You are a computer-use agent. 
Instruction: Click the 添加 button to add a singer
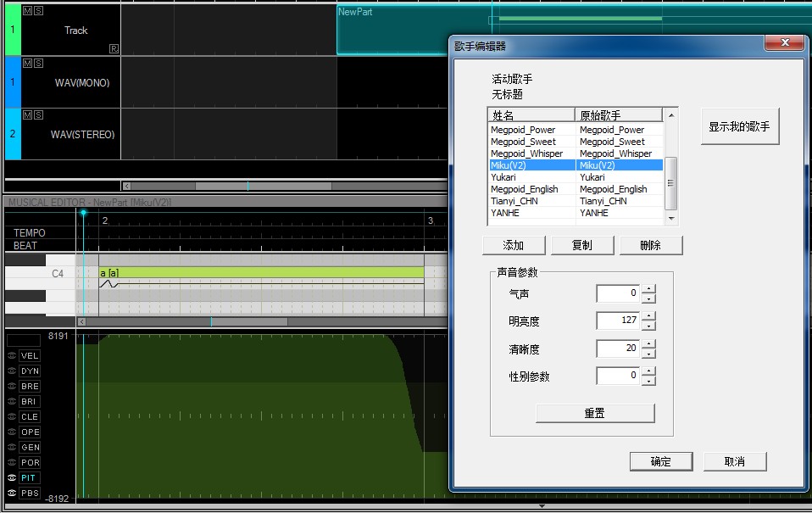[x=514, y=245]
